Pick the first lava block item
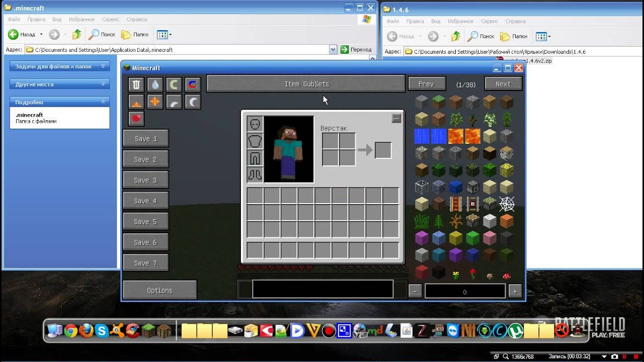The image size is (644, 362). 456,136
